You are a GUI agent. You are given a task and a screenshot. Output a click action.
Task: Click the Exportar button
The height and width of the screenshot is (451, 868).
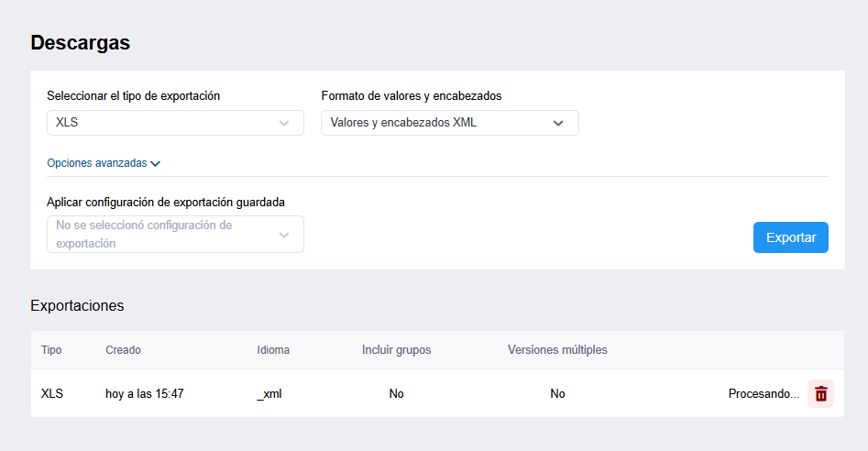tap(790, 237)
